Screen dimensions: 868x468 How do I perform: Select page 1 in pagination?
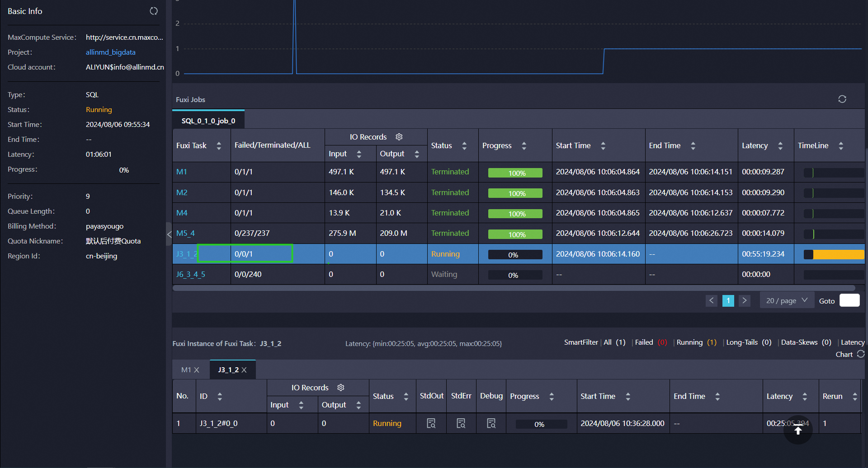728,300
